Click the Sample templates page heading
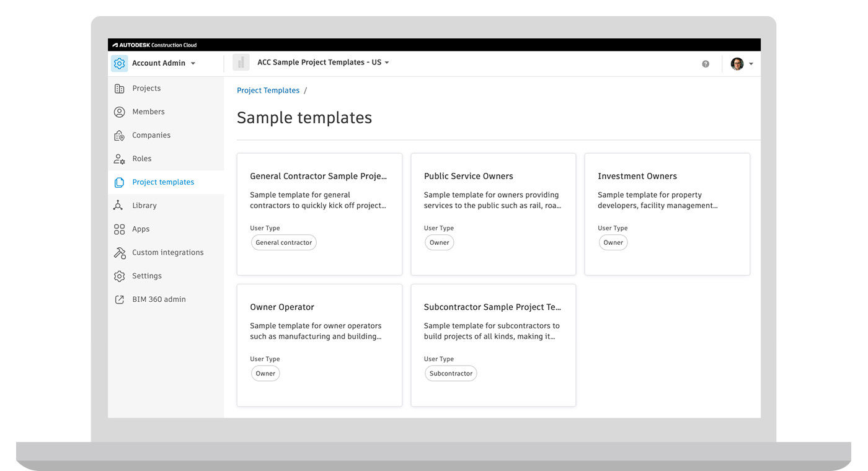 pos(304,118)
